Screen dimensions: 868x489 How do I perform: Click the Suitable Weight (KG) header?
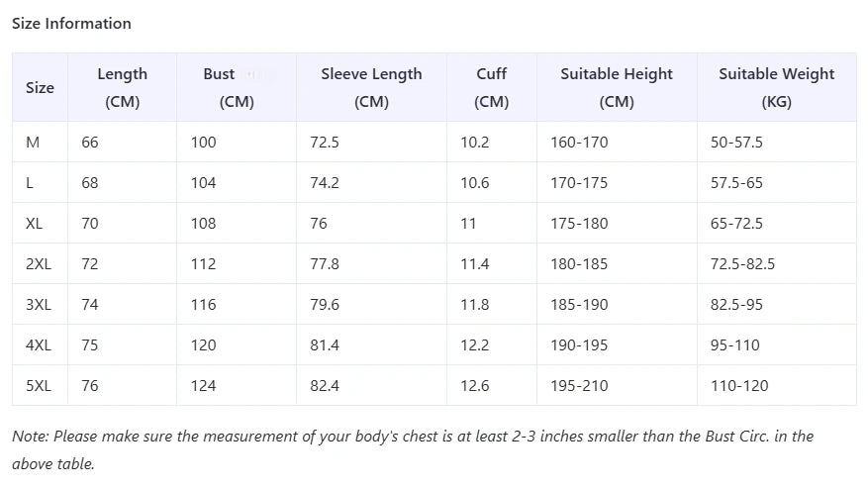pyautogui.click(x=777, y=87)
